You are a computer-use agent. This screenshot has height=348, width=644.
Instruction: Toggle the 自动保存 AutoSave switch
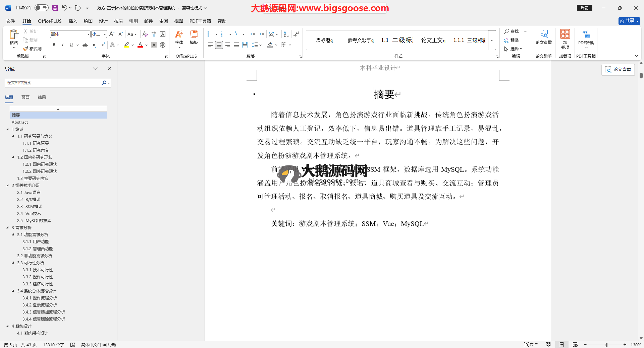41,8
